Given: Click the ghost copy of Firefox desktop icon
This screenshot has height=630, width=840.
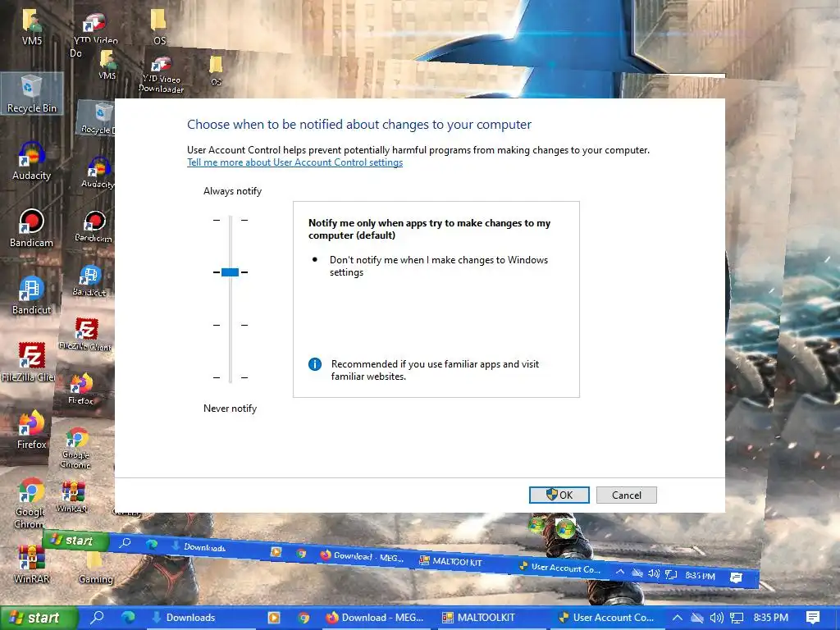Looking at the screenshot, I should [81, 388].
